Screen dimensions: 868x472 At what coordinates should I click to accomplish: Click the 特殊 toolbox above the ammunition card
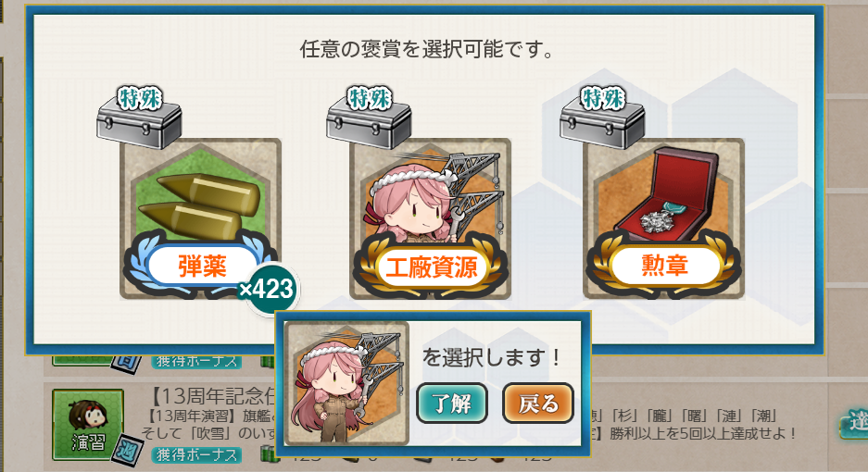(139, 118)
